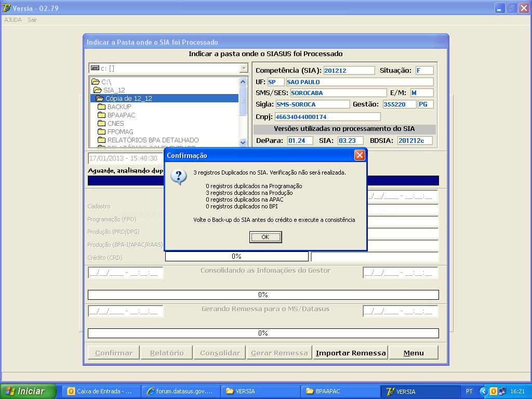The width and height of the screenshot is (532, 399).
Task: Select the FPOMAG folder icon
Action: (x=102, y=131)
